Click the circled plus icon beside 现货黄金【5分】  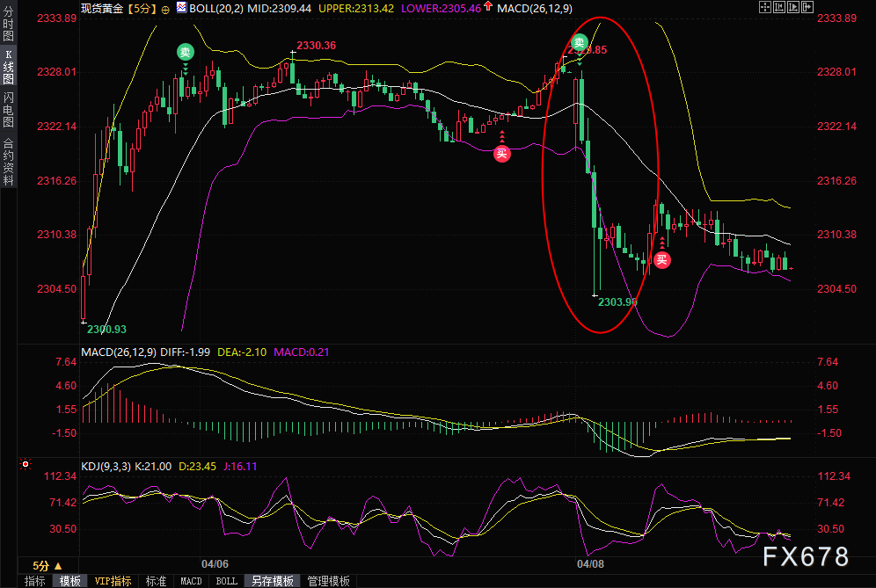click(x=165, y=8)
